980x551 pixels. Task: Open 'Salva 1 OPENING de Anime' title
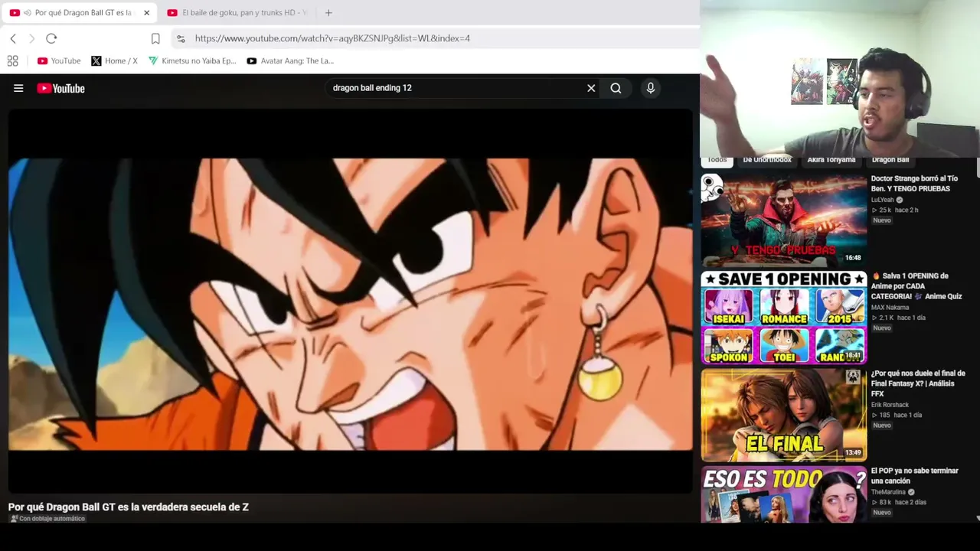(x=916, y=286)
